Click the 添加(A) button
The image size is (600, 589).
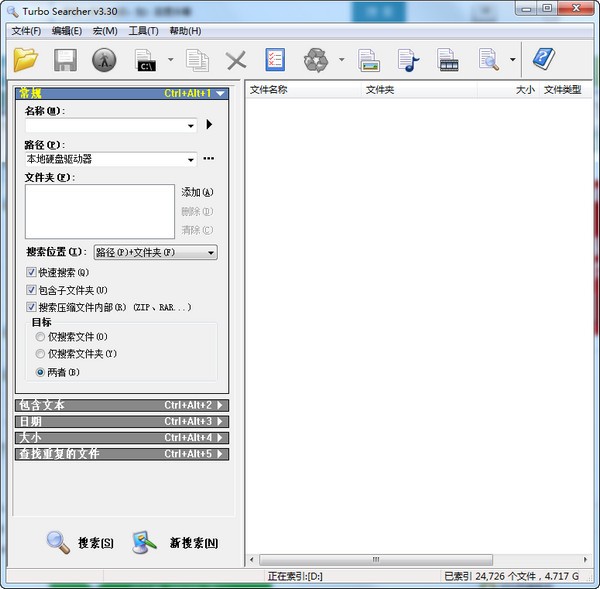point(197,192)
